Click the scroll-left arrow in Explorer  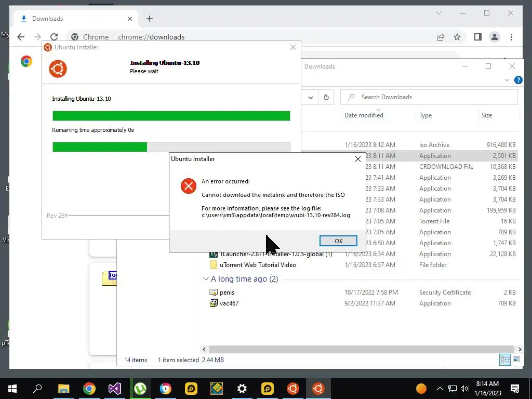[204, 349]
